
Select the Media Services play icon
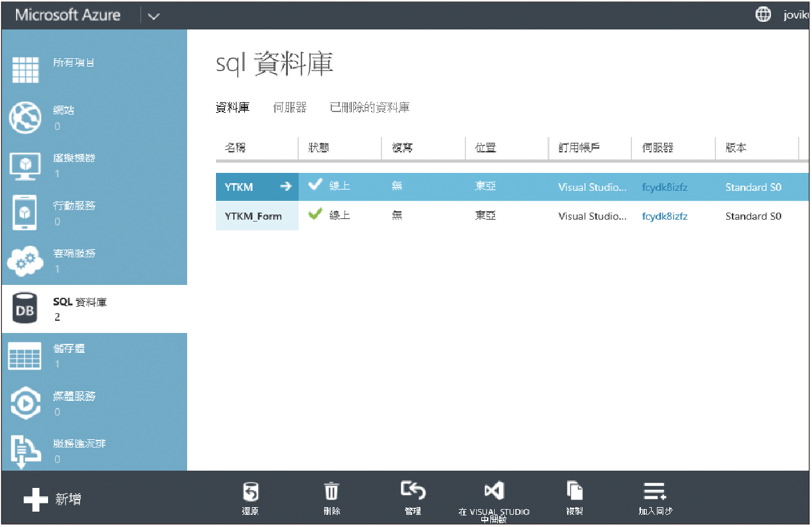coord(26,404)
